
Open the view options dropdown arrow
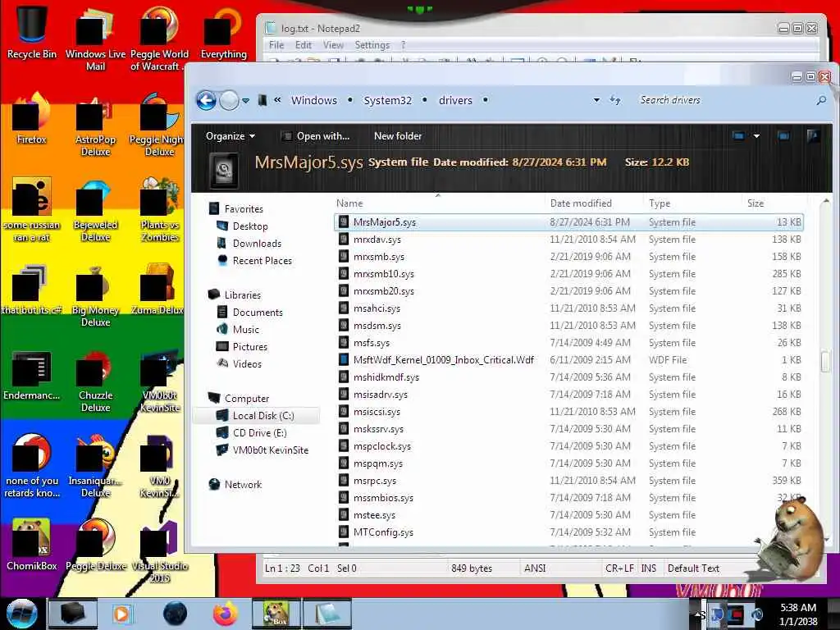(756, 136)
